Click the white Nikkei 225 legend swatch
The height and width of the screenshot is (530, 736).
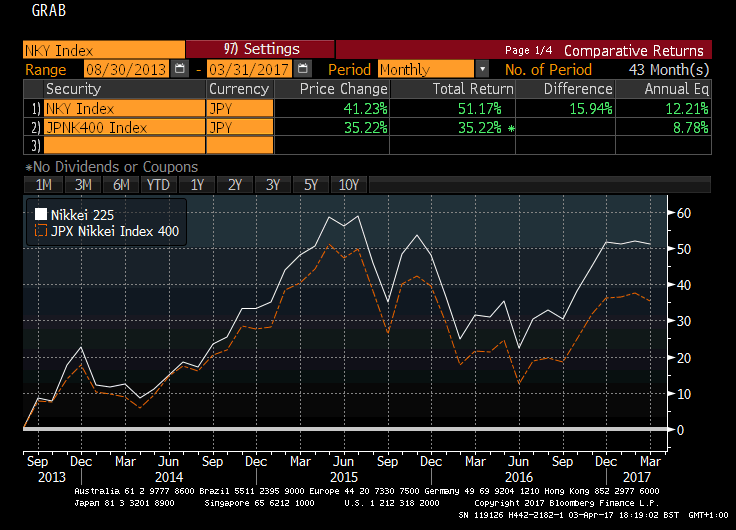pos(41,214)
